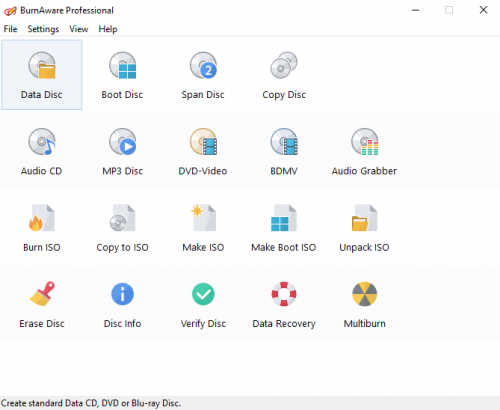Close the BurnAware Professional window
Viewport: 500px width, 410px height.
coord(483,10)
